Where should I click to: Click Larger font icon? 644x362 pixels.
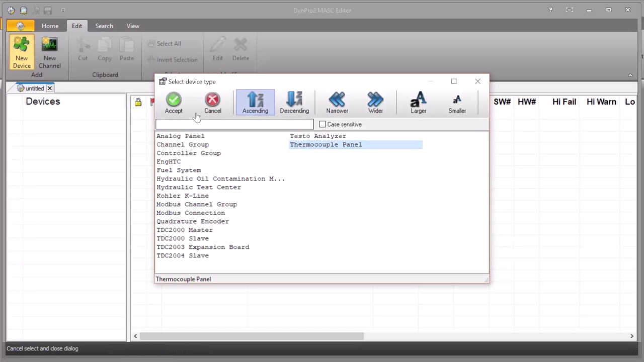[x=418, y=99]
